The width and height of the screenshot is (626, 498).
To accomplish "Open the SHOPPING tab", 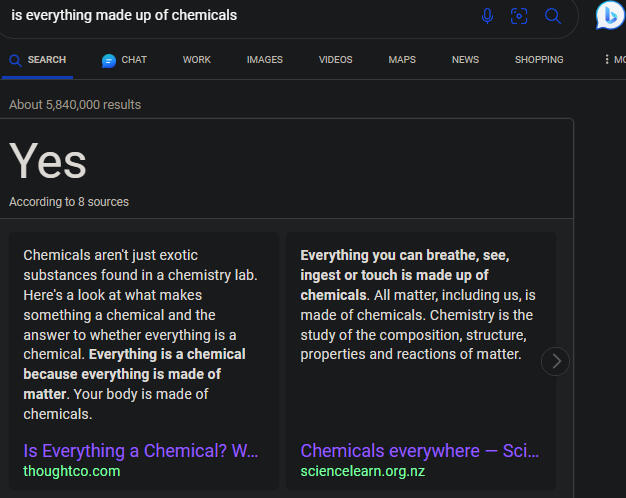I will [539, 60].
